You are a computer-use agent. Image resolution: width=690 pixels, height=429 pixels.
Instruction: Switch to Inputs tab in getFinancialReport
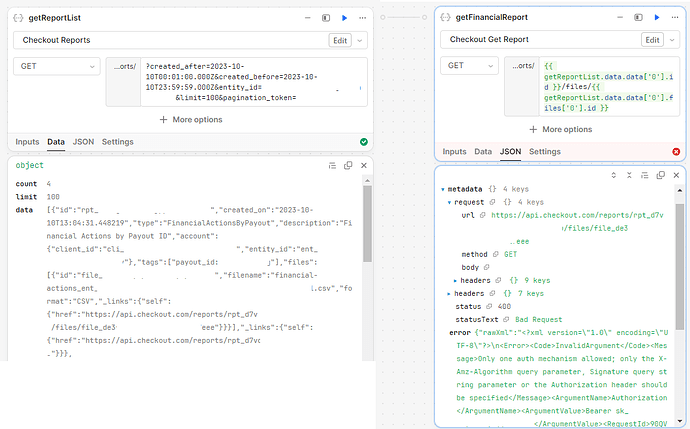pos(454,151)
